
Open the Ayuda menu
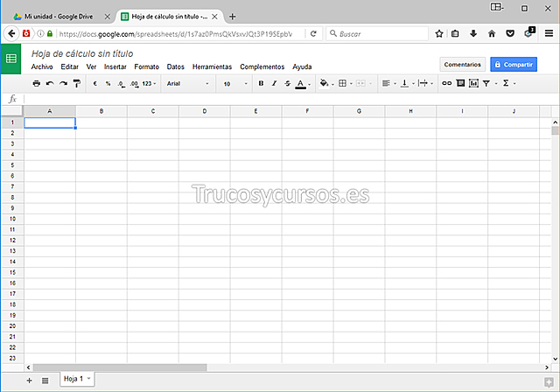(302, 66)
